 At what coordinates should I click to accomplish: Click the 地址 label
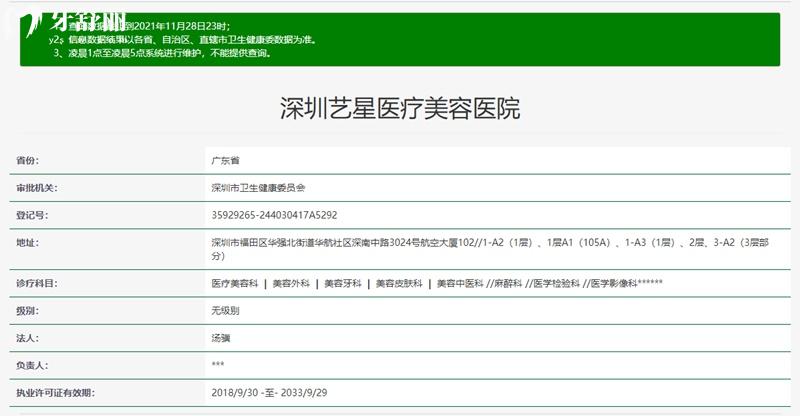coord(27,243)
